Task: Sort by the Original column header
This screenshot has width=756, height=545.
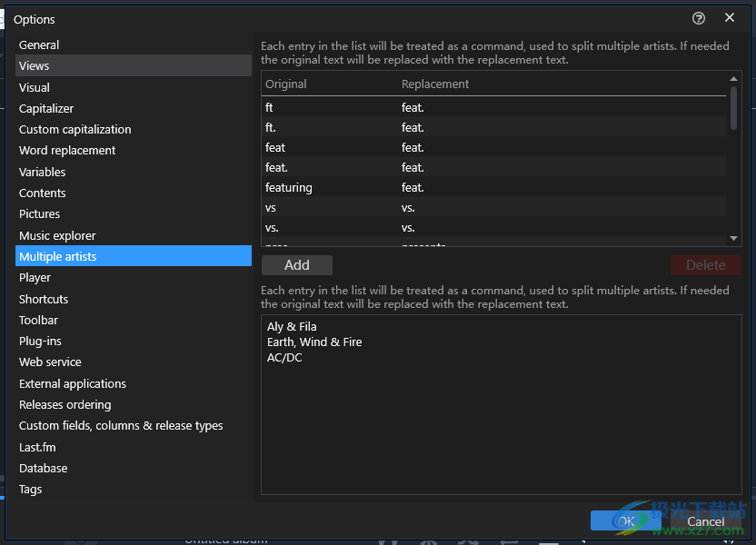Action: pos(286,84)
